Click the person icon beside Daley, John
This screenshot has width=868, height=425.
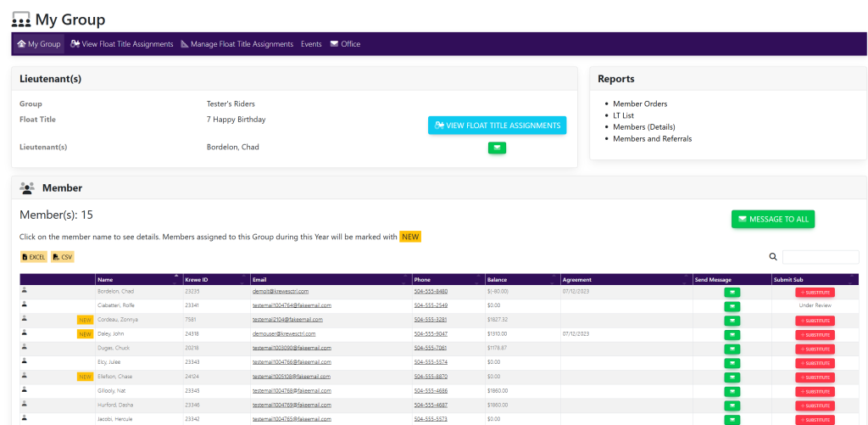click(x=25, y=333)
